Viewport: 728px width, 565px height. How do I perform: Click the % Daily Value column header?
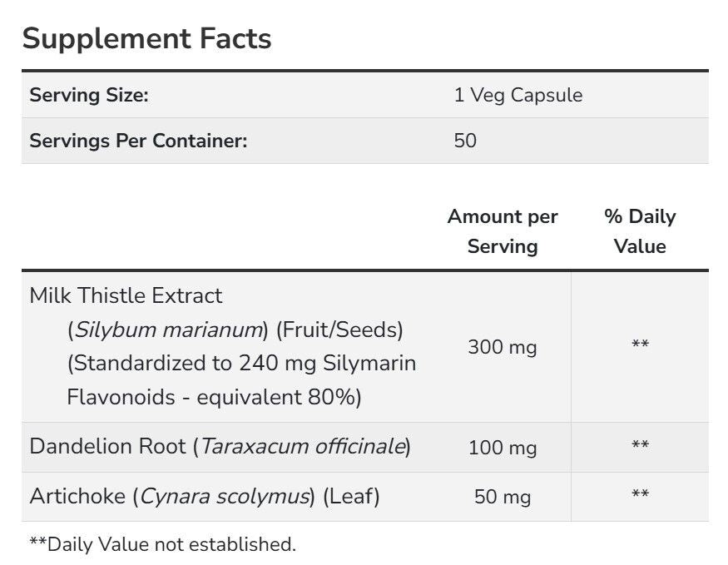640,231
